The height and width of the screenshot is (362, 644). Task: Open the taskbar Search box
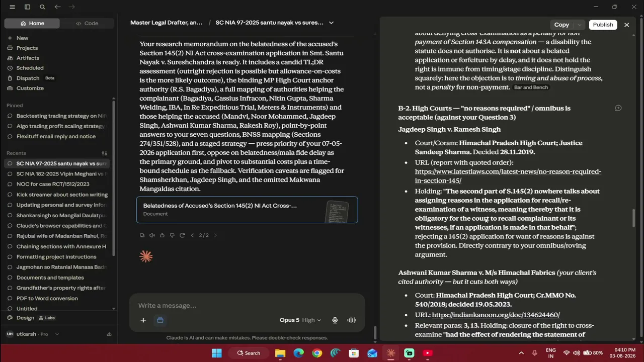249,353
